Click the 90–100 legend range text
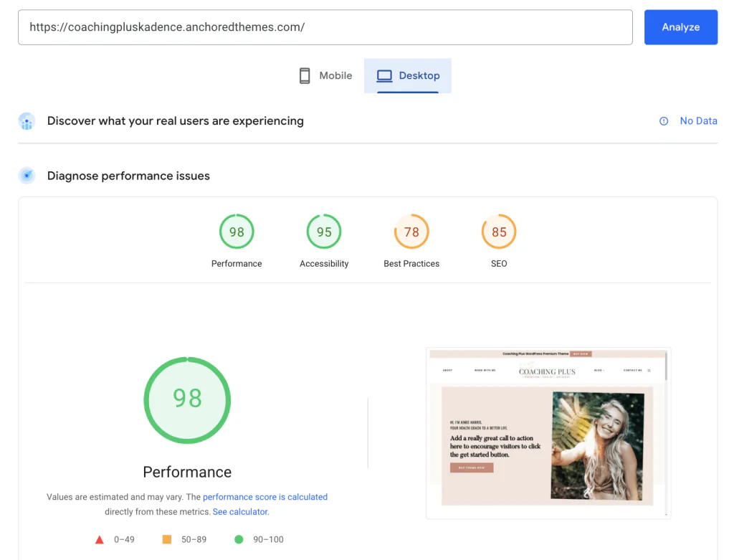Screen dimensions: 734x560 click(268, 539)
